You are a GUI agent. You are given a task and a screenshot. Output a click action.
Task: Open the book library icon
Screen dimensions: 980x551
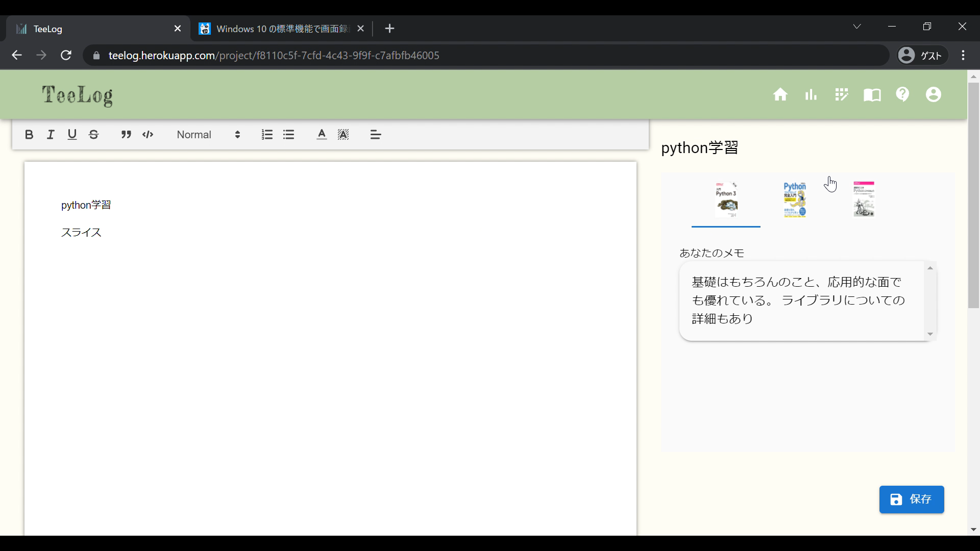(x=872, y=95)
